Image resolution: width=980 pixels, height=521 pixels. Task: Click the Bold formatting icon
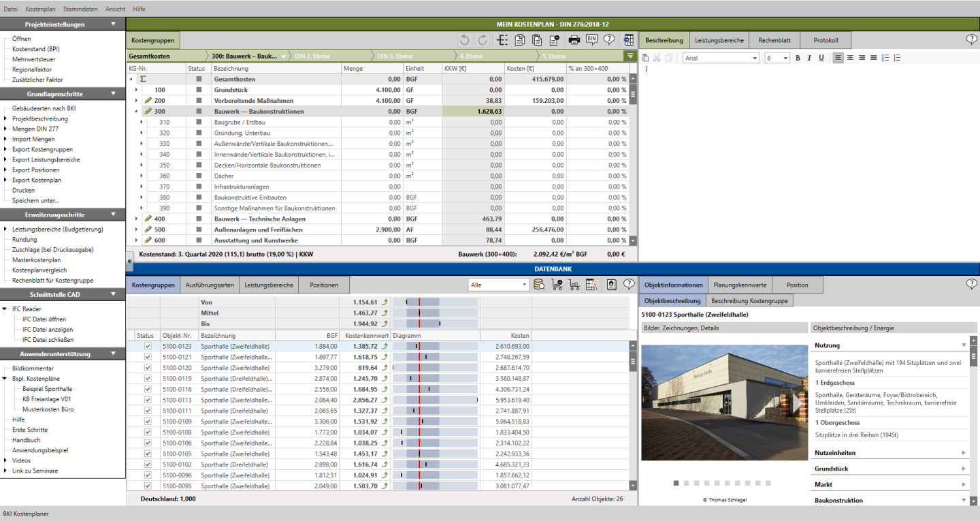coord(798,58)
